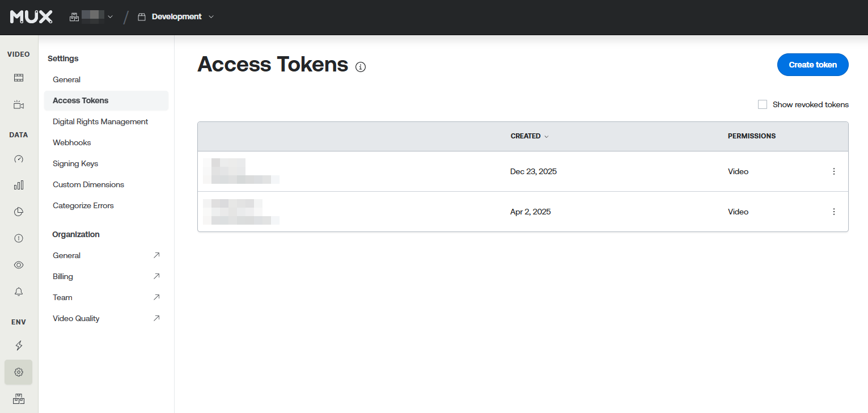Open the Views eye icon under DATA
The height and width of the screenshot is (413, 868).
(19, 264)
